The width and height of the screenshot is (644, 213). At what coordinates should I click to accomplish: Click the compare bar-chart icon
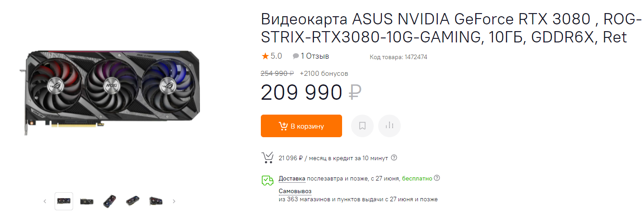[389, 126]
